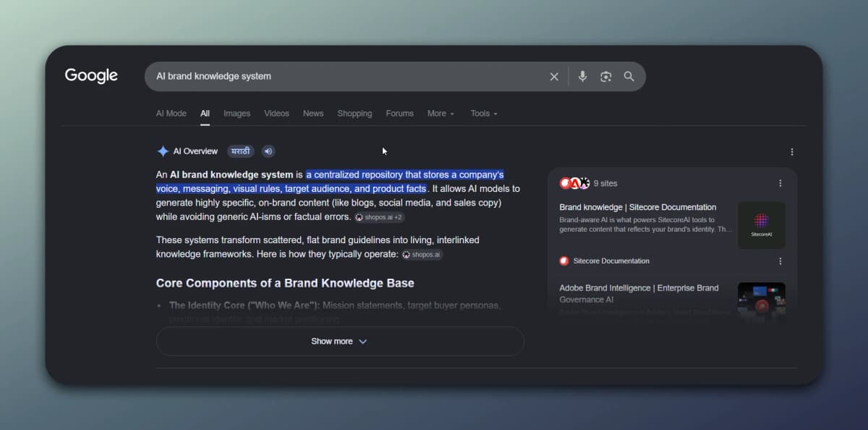Open the shopos.ai +2 source chip
868x430 pixels.
click(379, 217)
